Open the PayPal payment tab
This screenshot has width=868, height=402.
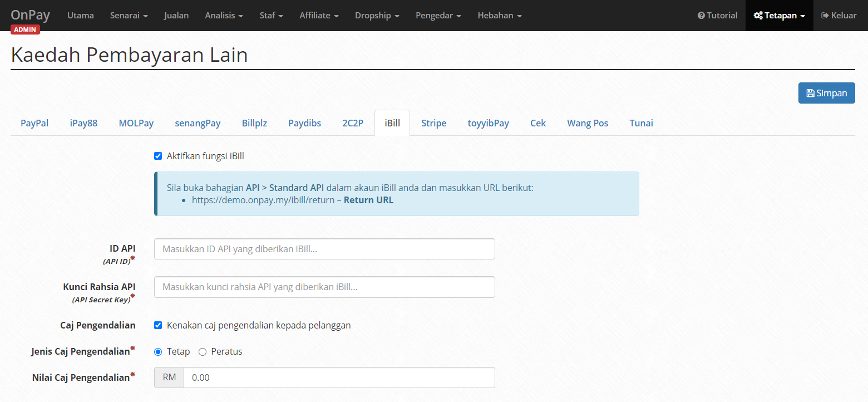coord(34,122)
